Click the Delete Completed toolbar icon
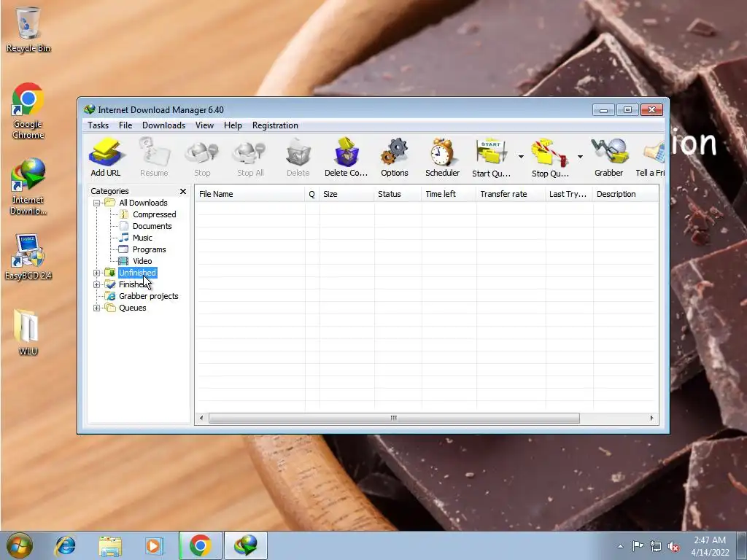 pyautogui.click(x=347, y=157)
